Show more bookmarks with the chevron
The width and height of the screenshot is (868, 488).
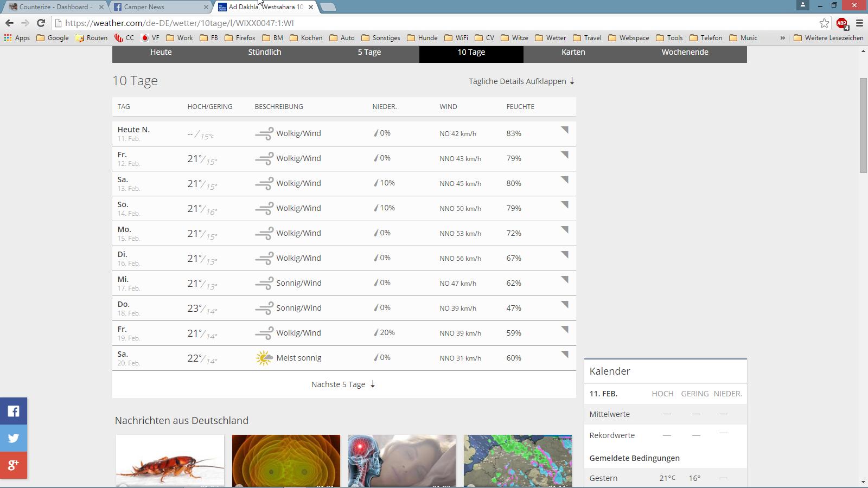point(782,37)
